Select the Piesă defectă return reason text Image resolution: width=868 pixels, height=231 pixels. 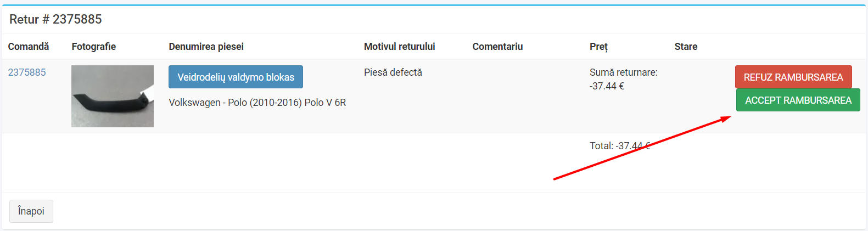point(393,72)
